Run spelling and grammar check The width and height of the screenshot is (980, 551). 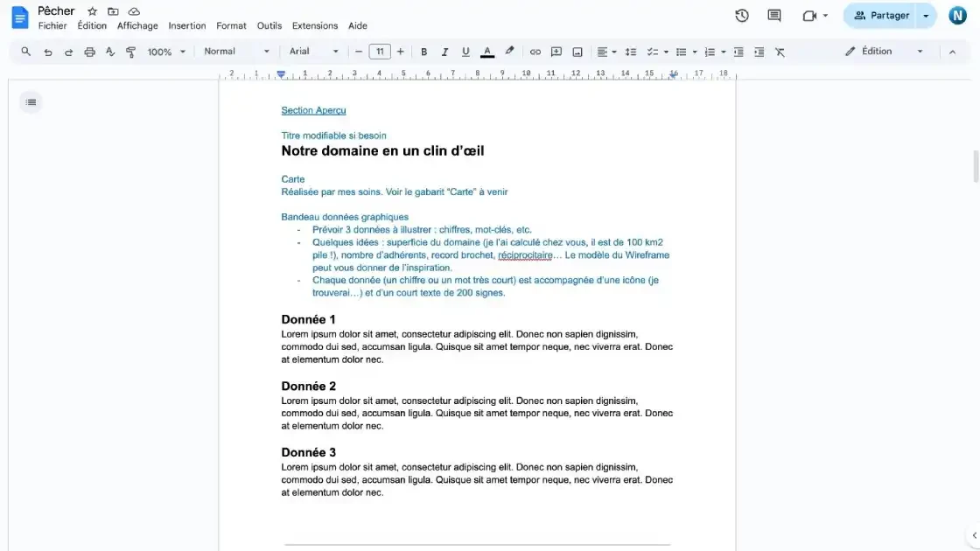pyautogui.click(x=110, y=52)
